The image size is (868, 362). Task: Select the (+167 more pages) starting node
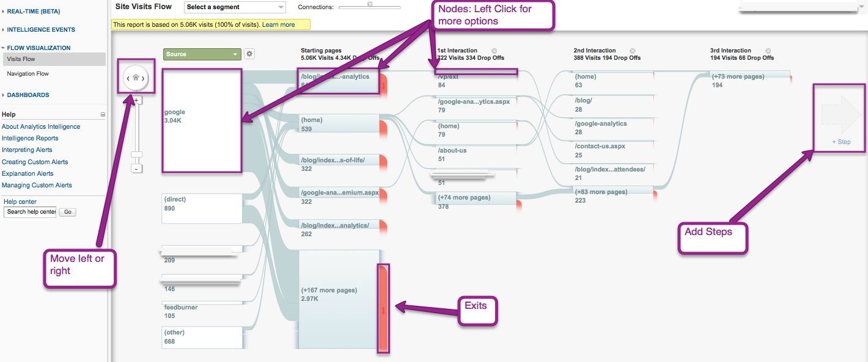339,299
